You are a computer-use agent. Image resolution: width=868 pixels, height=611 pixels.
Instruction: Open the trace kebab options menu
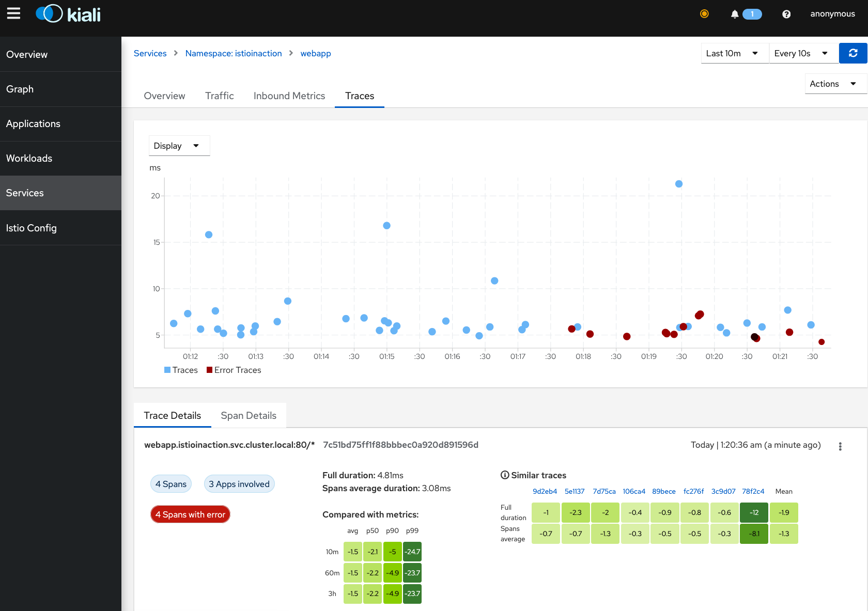[x=840, y=446]
